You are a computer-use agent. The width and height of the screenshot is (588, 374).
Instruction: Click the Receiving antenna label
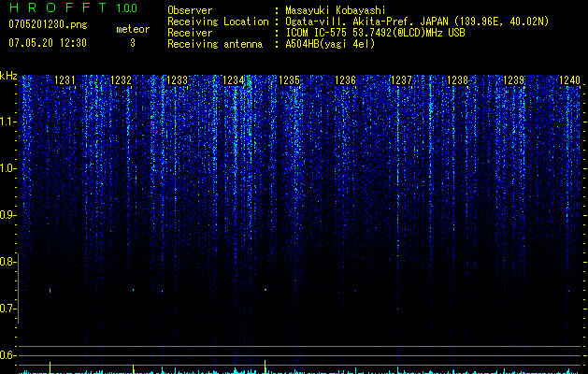tap(215, 44)
